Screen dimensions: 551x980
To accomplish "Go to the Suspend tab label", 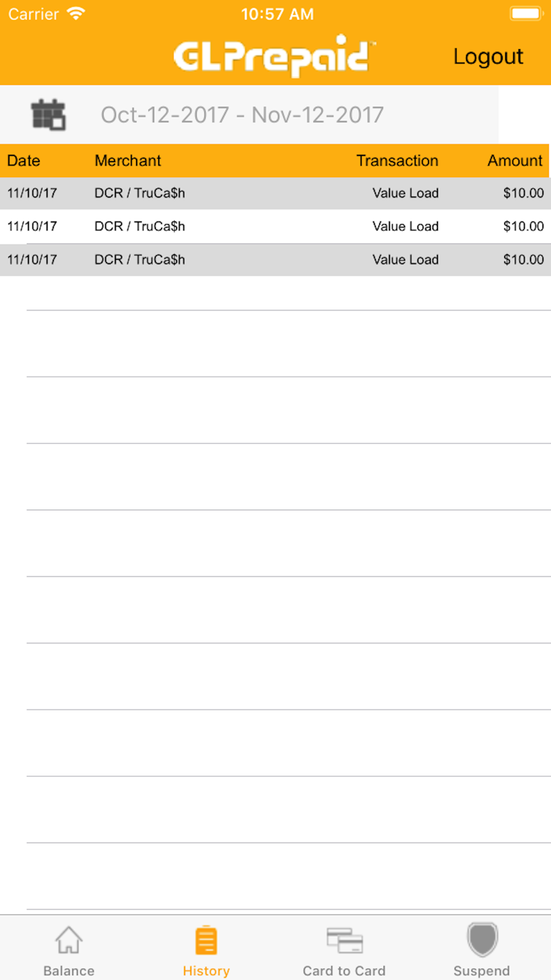I will point(482,971).
